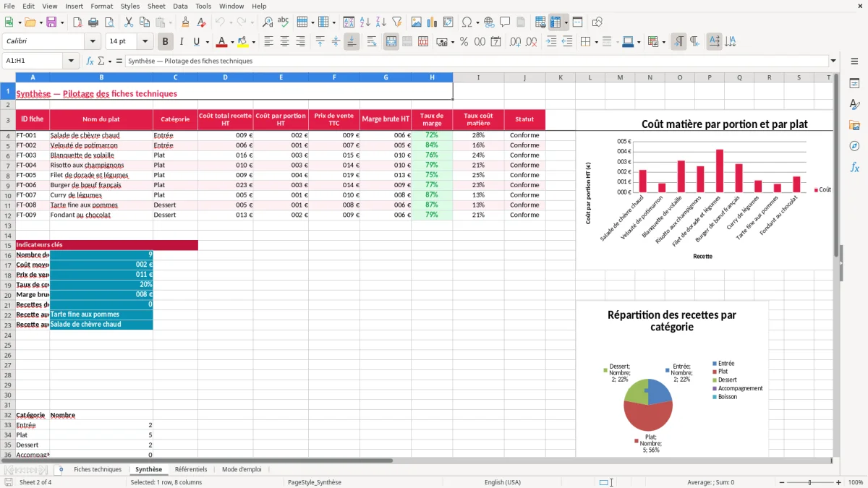This screenshot has height=488, width=868.
Task: Click the formula equals sign button
Action: [119, 61]
